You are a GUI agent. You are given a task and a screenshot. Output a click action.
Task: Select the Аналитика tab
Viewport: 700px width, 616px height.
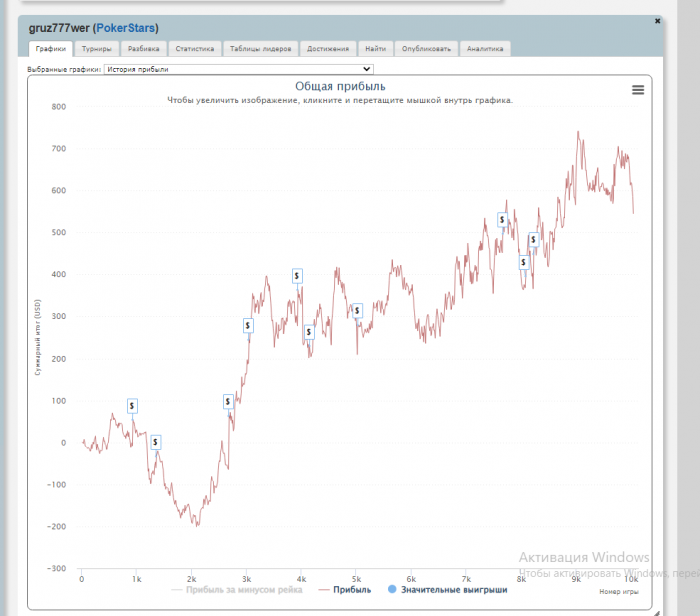point(485,49)
